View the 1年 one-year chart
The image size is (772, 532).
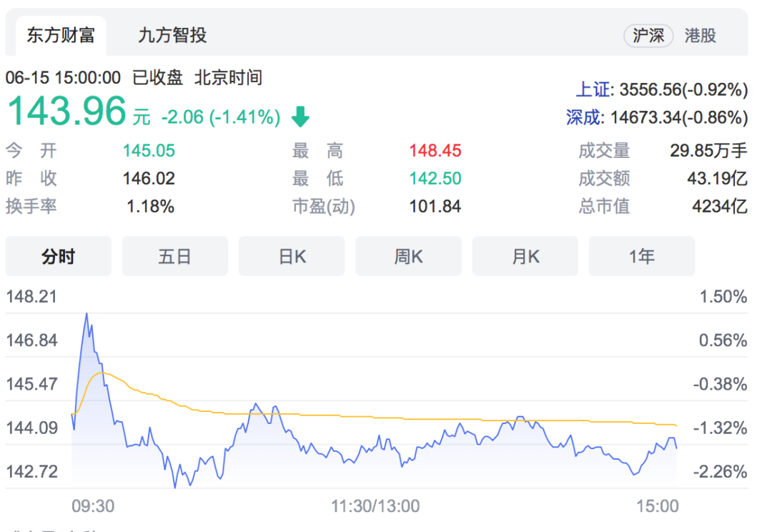[x=641, y=257]
